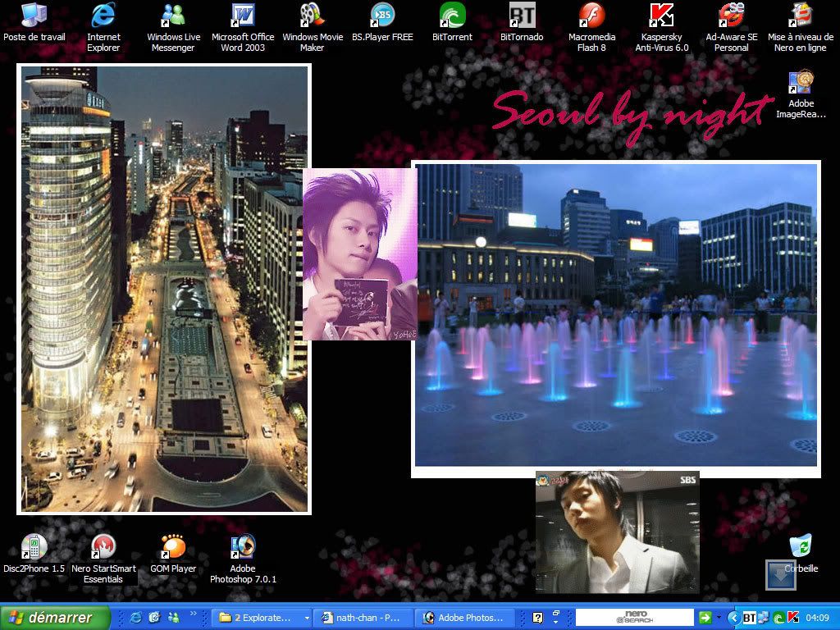Open dropdown next to Nero search arrow
840x630 pixels.
point(719,618)
